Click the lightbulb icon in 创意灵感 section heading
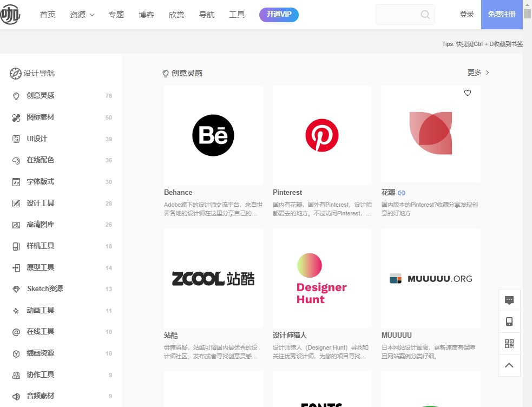This screenshot has height=407, width=532. (x=166, y=74)
